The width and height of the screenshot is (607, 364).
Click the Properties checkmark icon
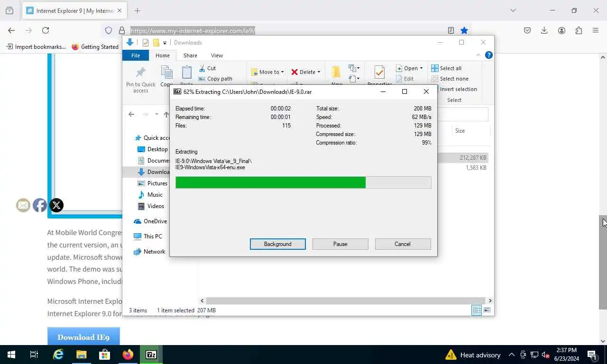click(379, 73)
